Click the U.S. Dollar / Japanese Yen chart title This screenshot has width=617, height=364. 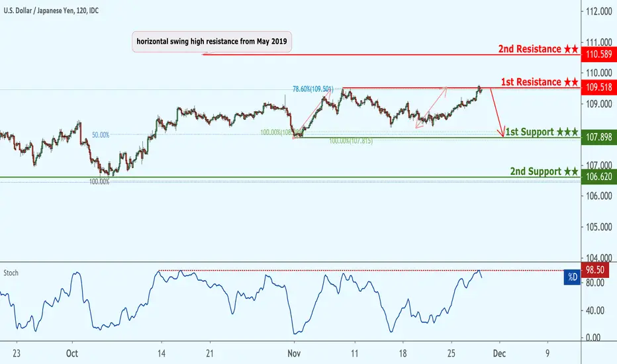point(51,11)
